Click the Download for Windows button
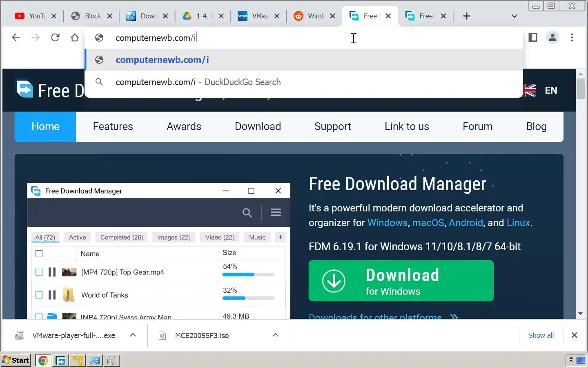Viewport: 588px width, 368px height. pos(401,281)
